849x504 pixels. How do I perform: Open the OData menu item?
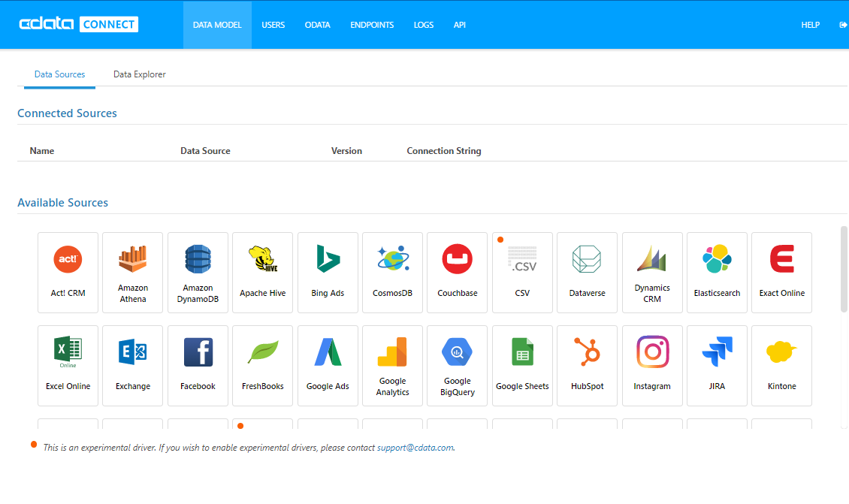317,25
